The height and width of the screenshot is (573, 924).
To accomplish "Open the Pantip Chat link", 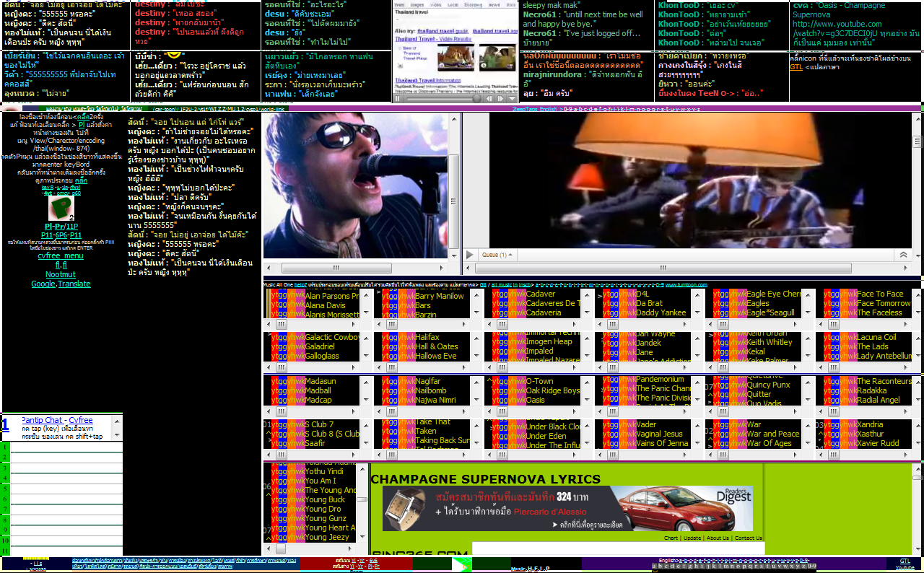I will click(42, 420).
